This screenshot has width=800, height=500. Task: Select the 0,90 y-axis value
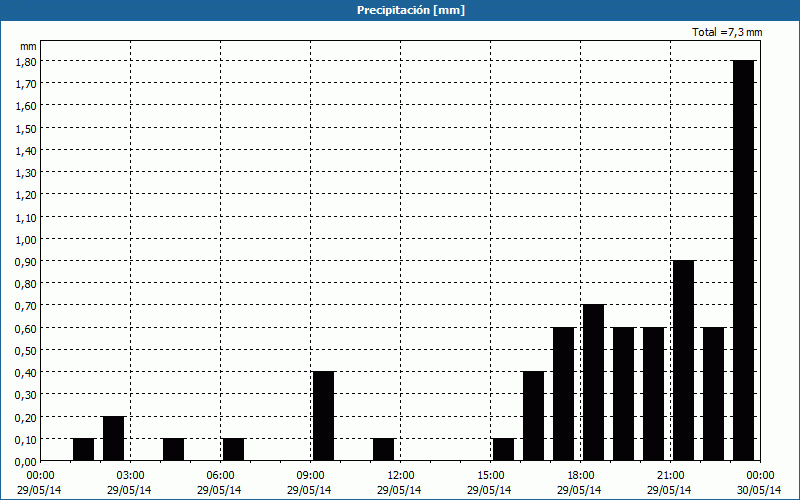[26, 261]
